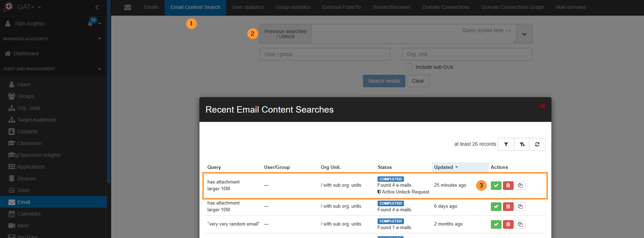Open the User statistics tab
Screen dimensions: 644x238
point(248,7)
